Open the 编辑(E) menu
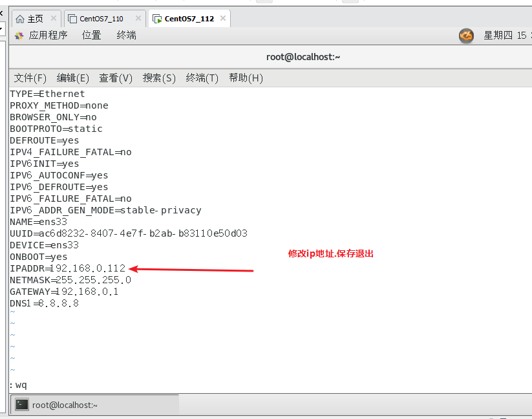The image size is (532, 419). [x=72, y=78]
